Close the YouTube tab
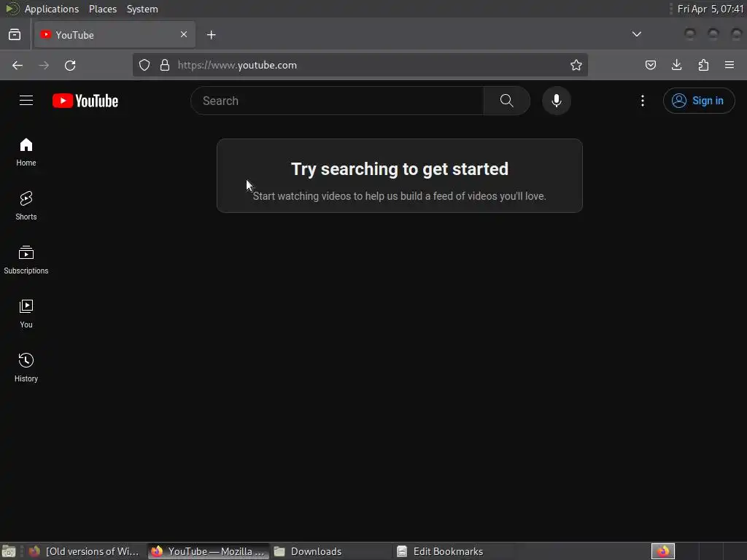This screenshot has width=747, height=560. 184,34
